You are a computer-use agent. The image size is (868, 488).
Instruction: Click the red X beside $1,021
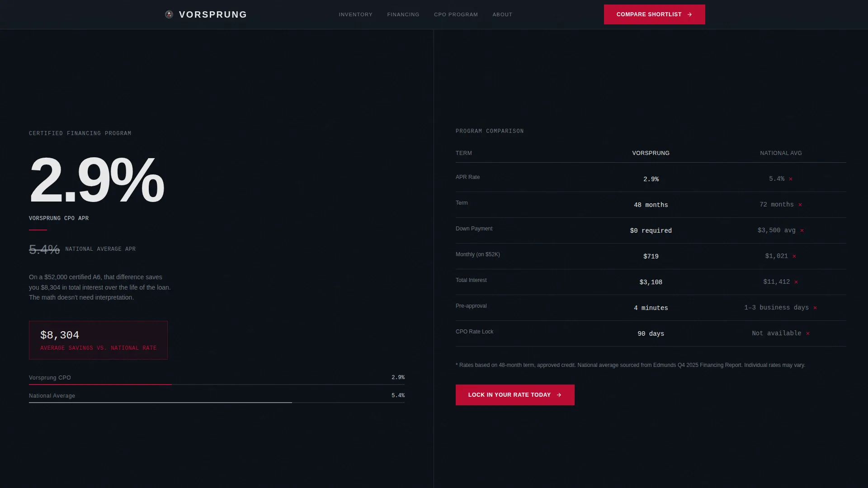click(x=794, y=256)
